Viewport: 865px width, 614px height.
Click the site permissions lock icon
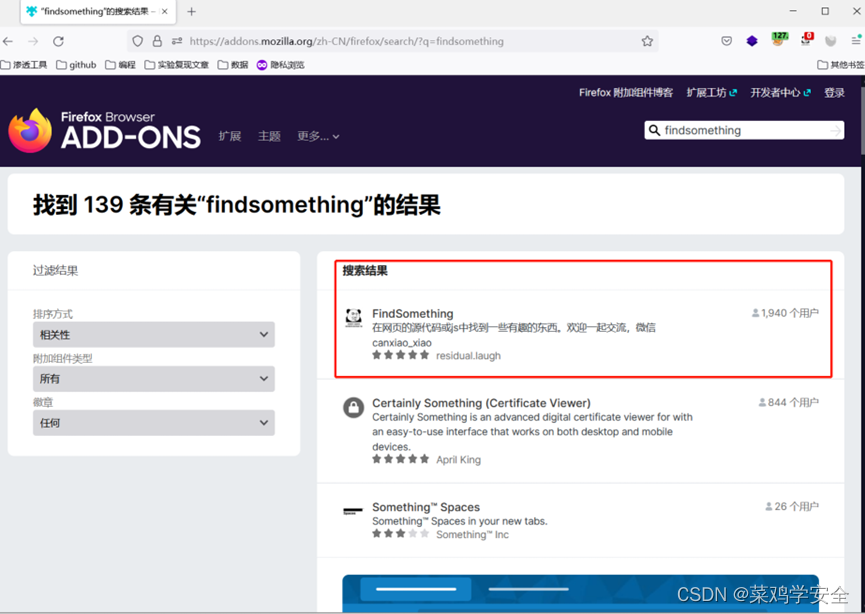click(157, 41)
